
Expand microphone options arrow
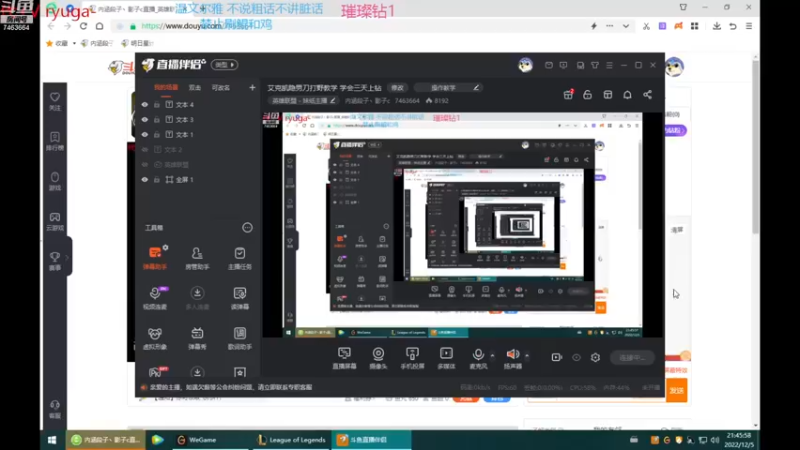(x=492, y=355)
